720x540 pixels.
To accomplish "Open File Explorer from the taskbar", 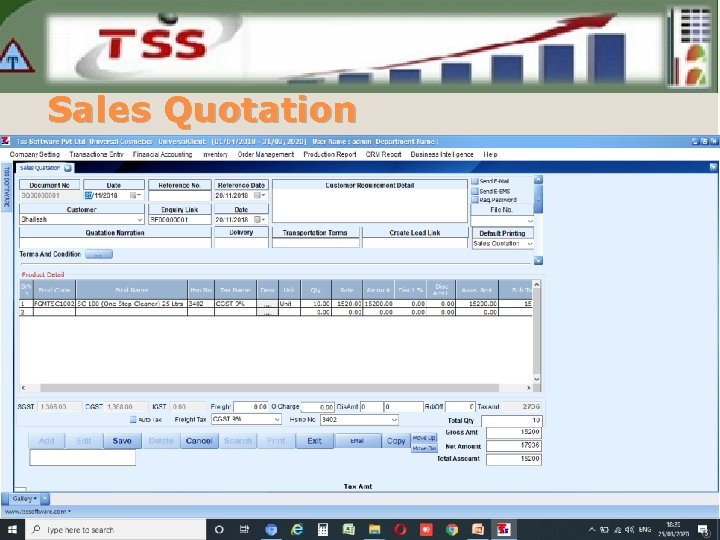I will 374,530.
